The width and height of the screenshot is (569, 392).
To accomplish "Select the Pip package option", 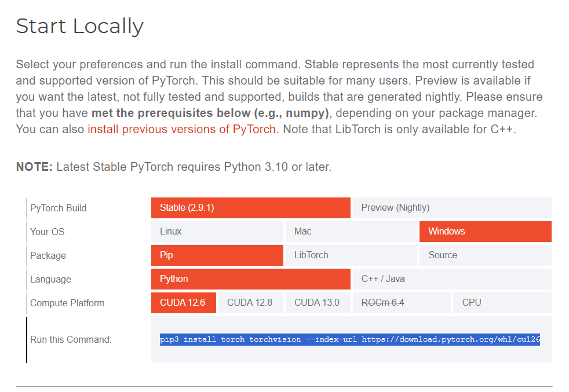I will (x=217, y=255).
